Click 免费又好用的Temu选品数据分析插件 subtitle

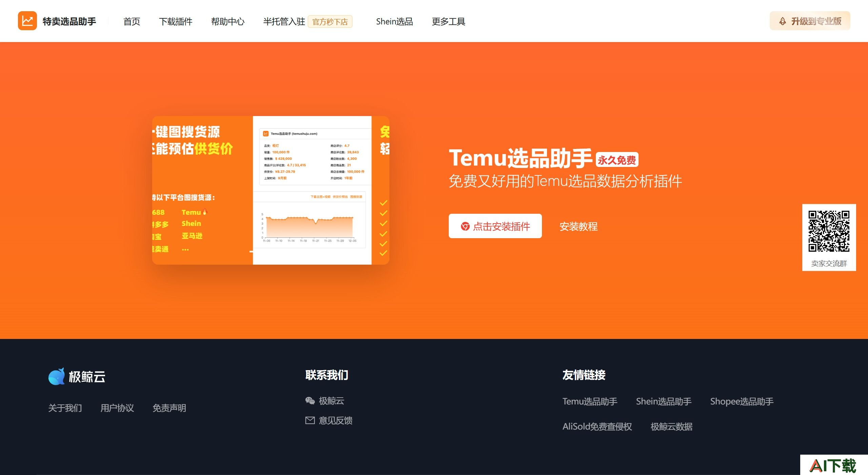pyautogui.click(x=565, y=181)
